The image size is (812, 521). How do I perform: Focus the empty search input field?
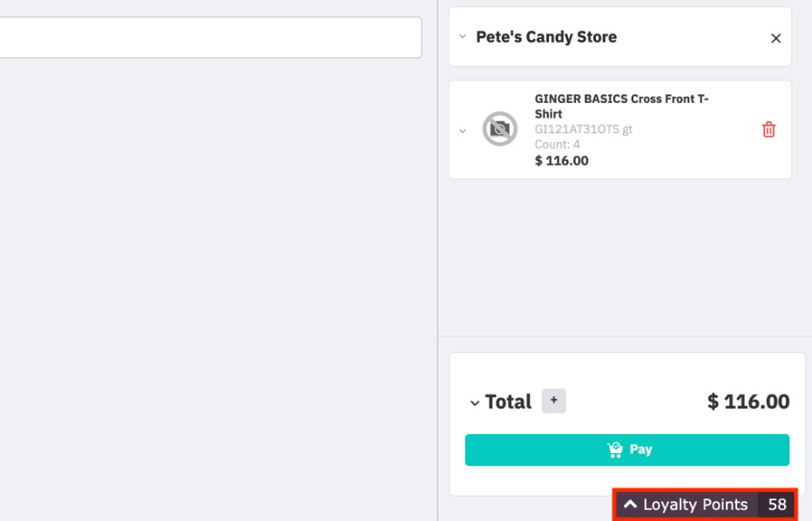210,37
